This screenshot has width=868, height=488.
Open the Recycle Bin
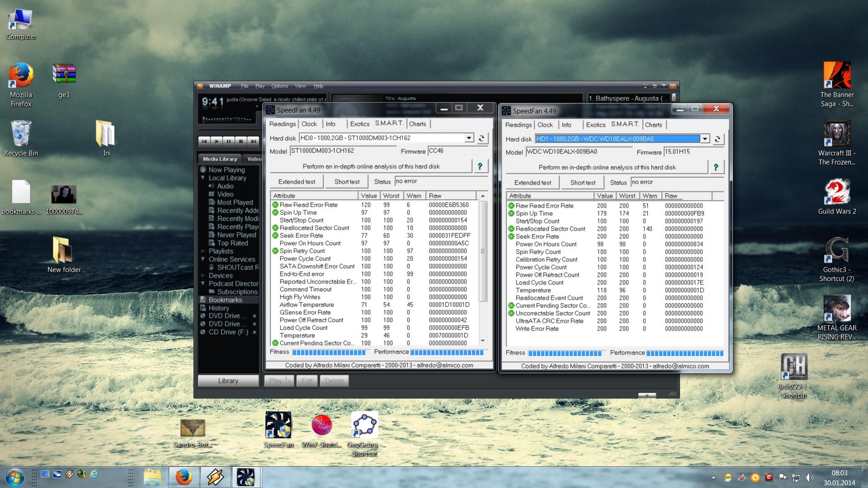point(21,138)
